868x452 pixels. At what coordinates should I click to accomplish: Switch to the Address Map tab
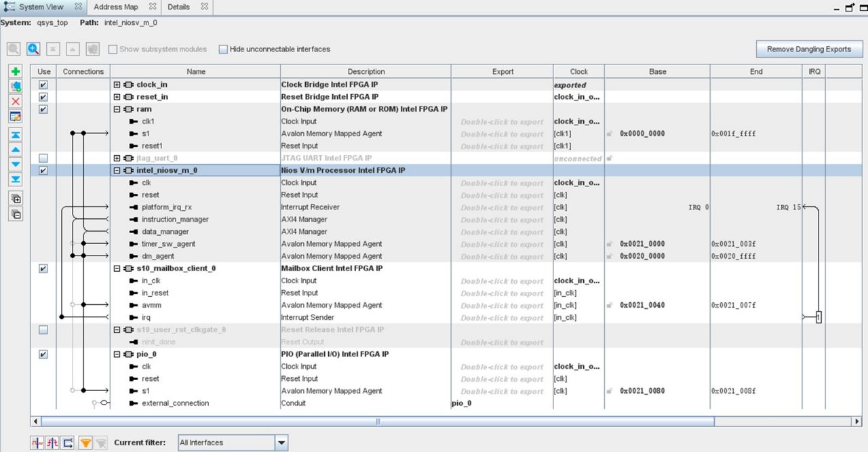(x=116, y=7)
